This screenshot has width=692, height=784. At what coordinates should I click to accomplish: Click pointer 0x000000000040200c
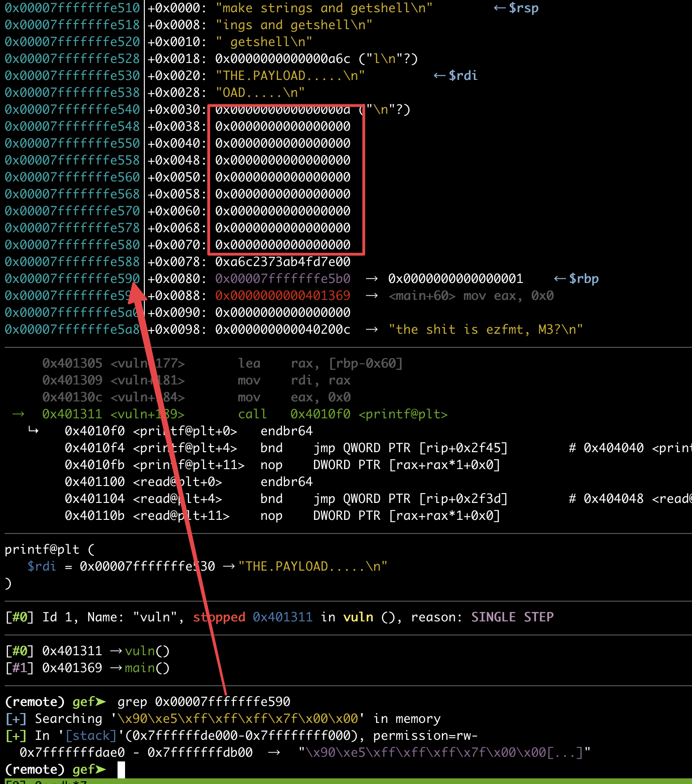[283, 329]
